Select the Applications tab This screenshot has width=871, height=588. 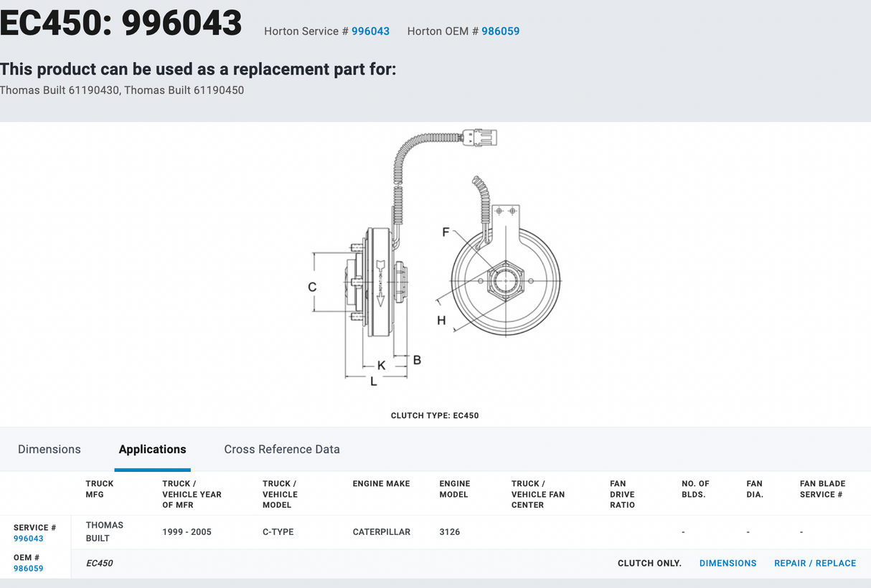152,450
